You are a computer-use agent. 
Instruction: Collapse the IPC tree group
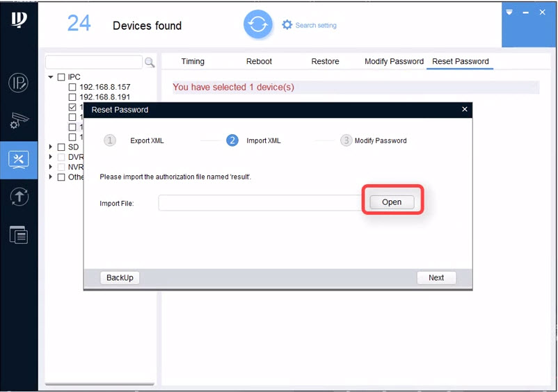pyautogui.click(x=51, y=77)
